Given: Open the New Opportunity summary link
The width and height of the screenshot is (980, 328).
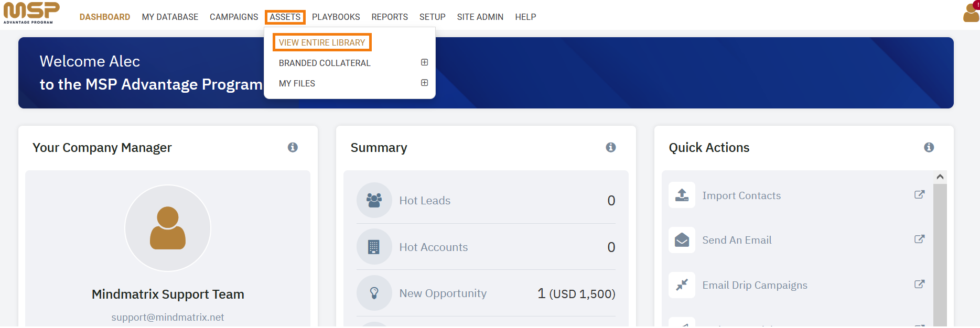Looking at the screenshot, I should [x=443, y=293].
